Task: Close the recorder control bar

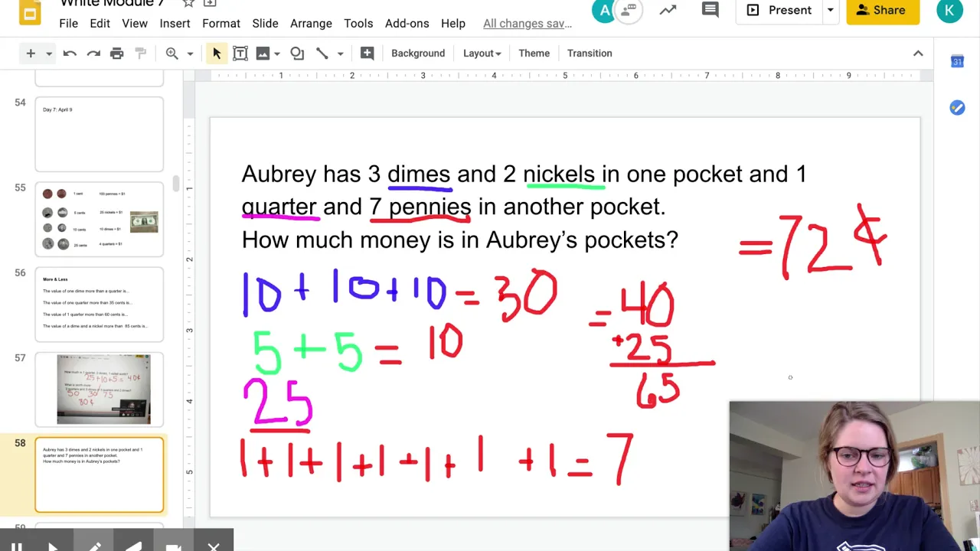Action: tap(214, 546)
